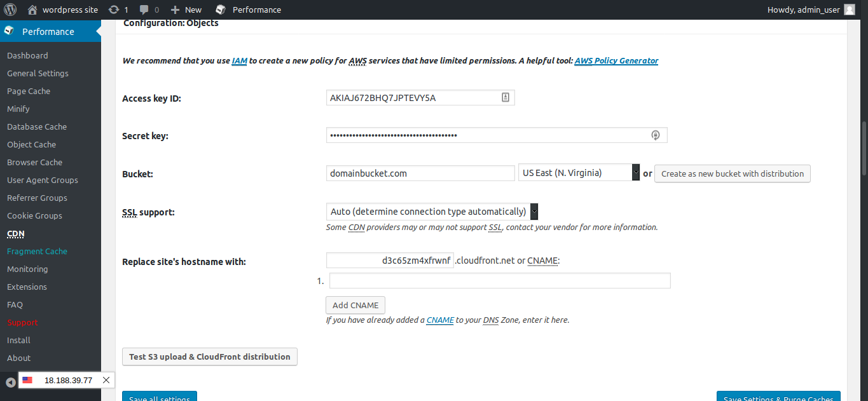The image size is (868, 401).
Task: Click the Bucket name input field
Action: [x=420, y=173]
